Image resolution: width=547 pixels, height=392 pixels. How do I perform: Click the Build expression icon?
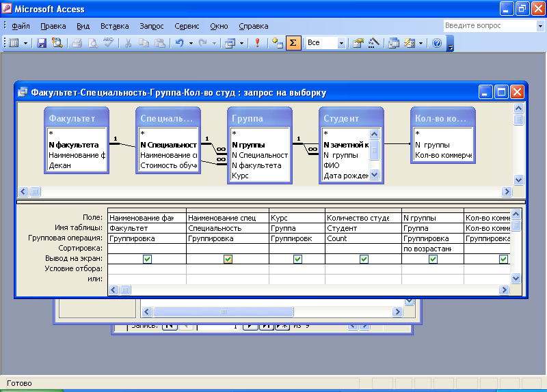click(373, 43)
